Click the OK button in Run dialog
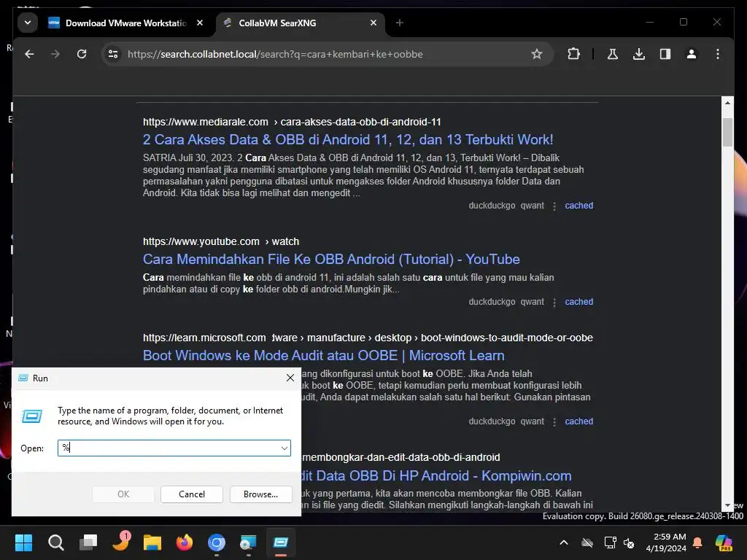This screenshot has height=560, width=747. pyautogui.click(x=123, y=494)
